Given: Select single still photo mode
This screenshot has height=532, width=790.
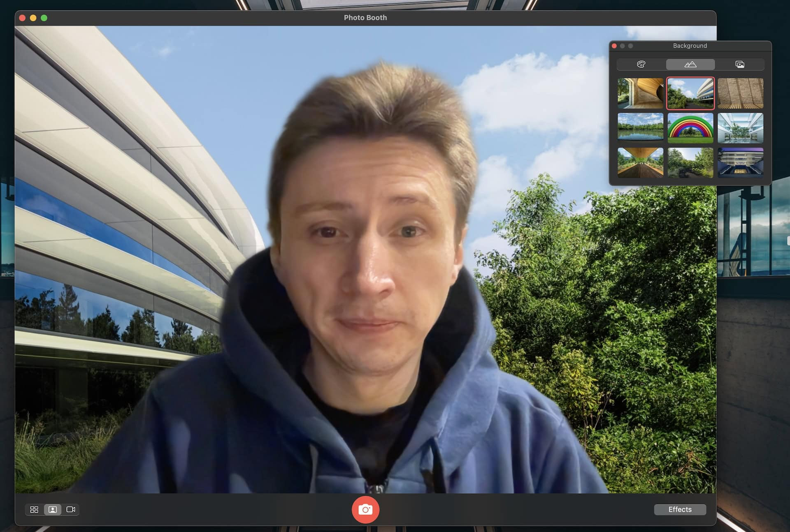Looking at the screenshot, I should [x=53, y=509].
